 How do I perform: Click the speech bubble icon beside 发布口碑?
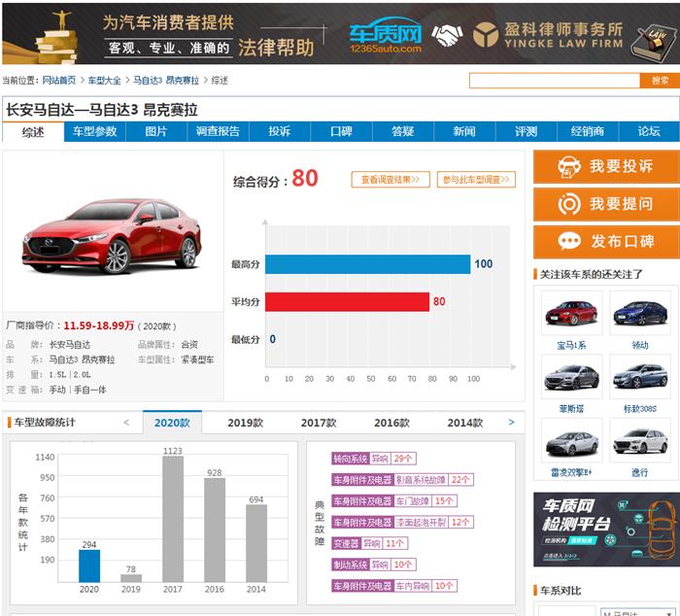pos(569,241)
